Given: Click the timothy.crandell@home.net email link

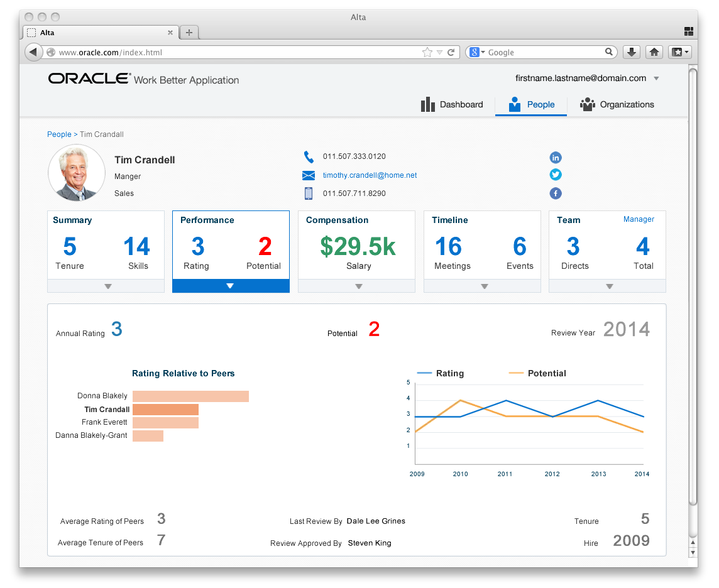Looking at the screenshot, I should [370, 175].
